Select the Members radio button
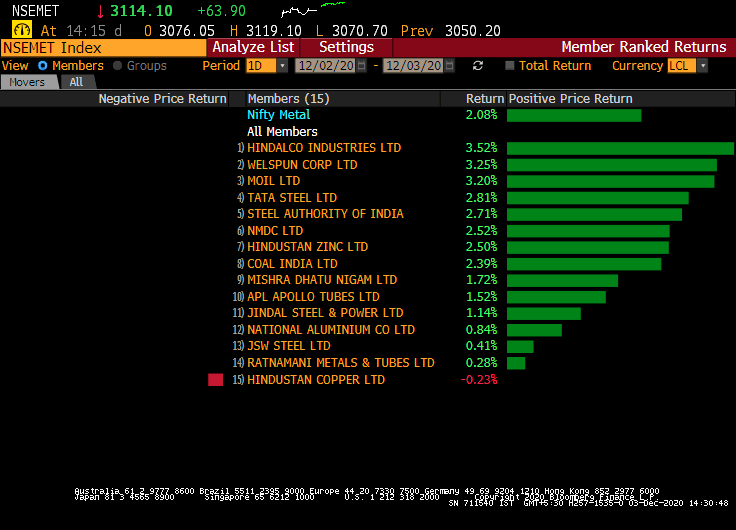This screenshot has width=736, height=530. (44, 66)
